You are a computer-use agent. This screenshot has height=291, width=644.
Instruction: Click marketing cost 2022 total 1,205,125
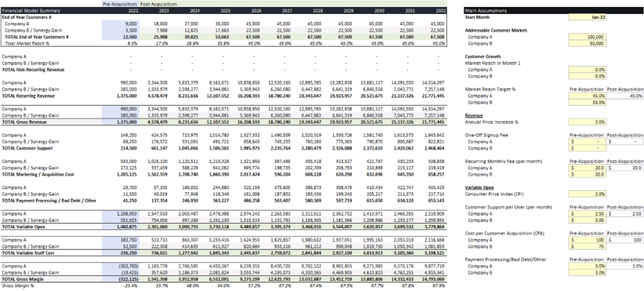128,175
